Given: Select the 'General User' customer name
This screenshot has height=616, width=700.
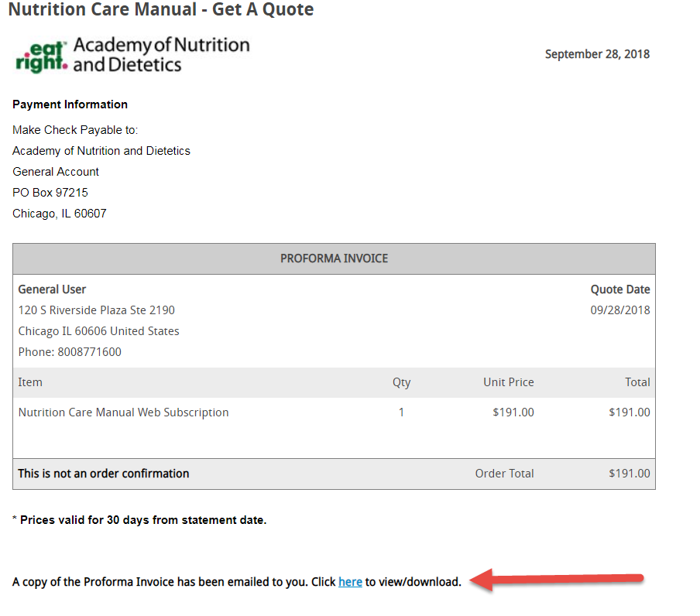Looking at the screenshot, I should tap(52, 289).
